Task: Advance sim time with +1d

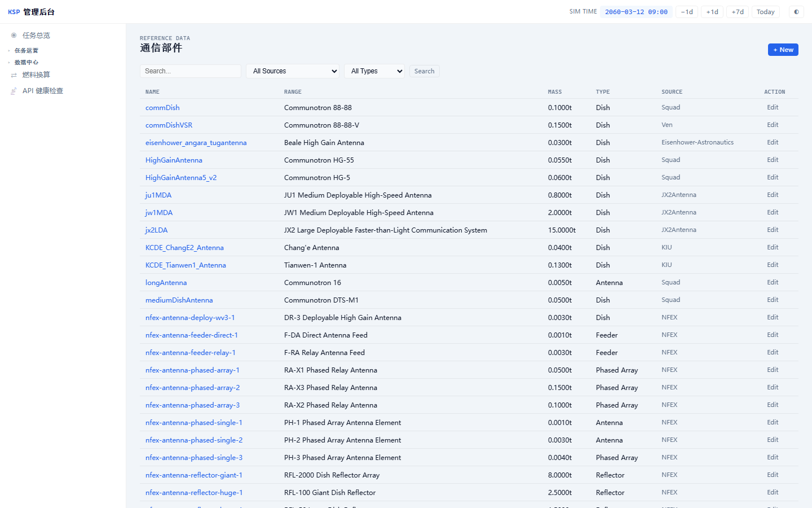Action: (x=712, y=12)
